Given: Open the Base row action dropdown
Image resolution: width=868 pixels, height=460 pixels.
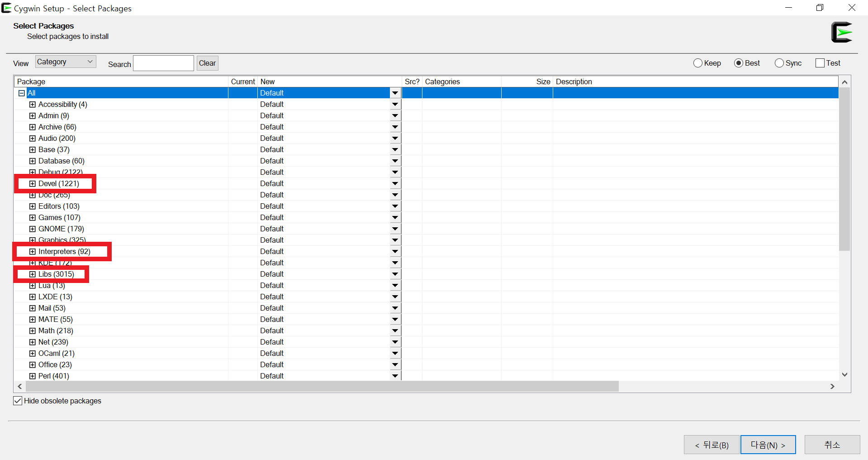Looking at the screenshot, I should pyautogui.click(x=395, y=150).
